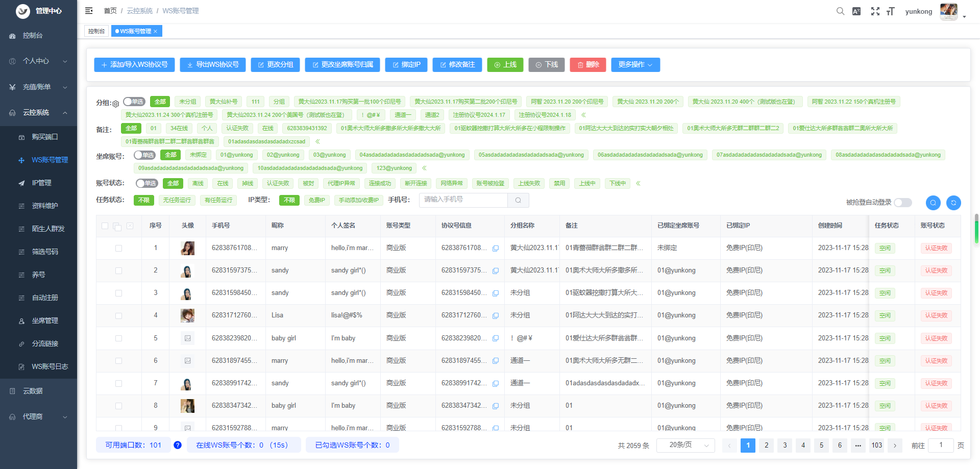Open the 20条/页 page size dropdown
980x469 pixels.
click(x=685, y=445)
